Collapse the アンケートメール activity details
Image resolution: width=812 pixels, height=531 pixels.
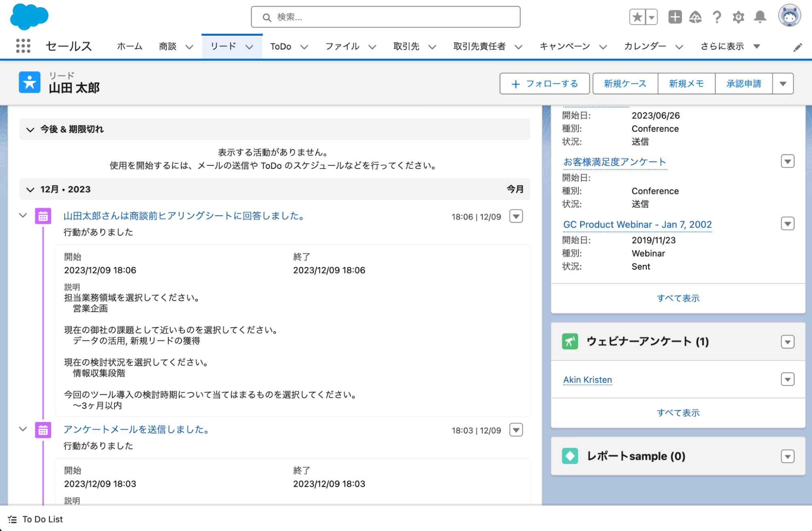coord(23,429)
